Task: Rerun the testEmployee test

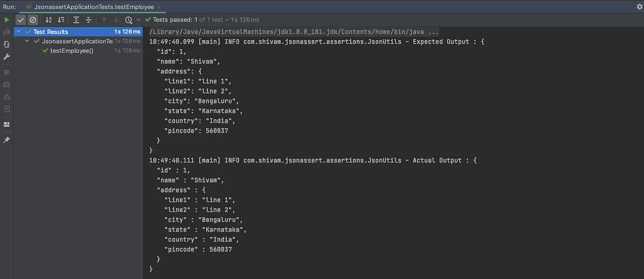Action: coord(6,20)
